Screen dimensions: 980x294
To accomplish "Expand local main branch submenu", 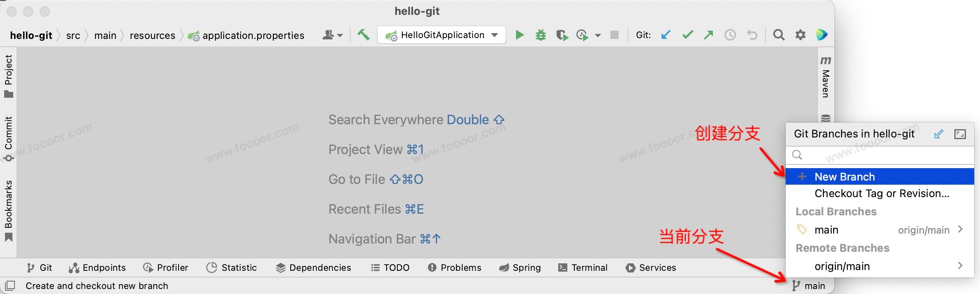I will pos(960,229).
